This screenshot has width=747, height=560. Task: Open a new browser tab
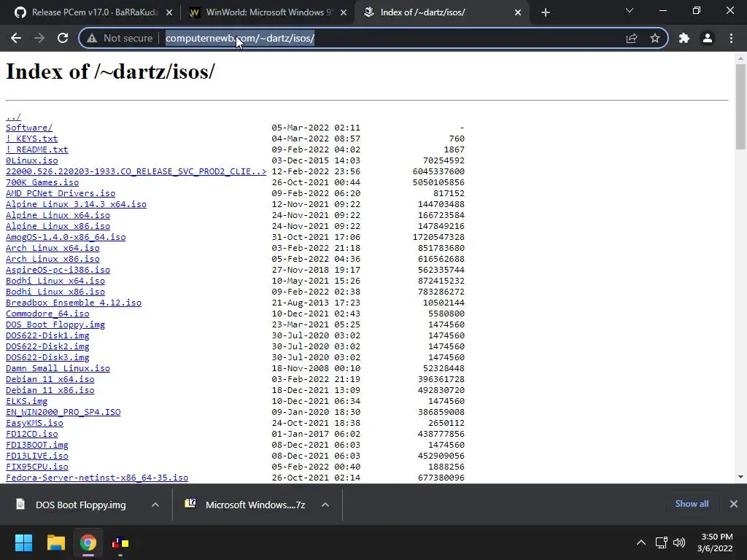546,12
